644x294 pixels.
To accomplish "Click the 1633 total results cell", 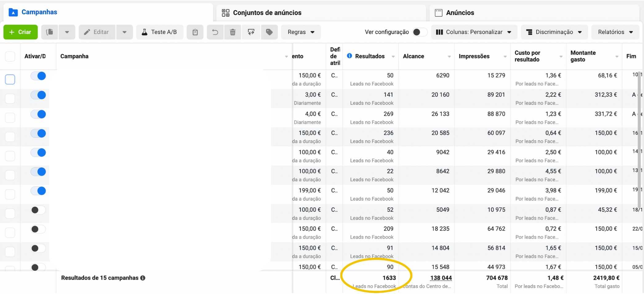I will 389,278.
